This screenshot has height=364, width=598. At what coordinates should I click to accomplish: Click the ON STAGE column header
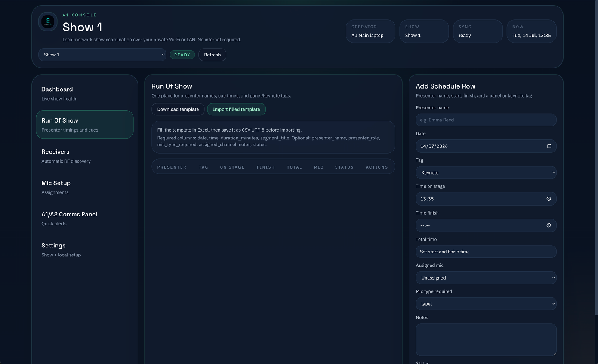click(232, 167)
